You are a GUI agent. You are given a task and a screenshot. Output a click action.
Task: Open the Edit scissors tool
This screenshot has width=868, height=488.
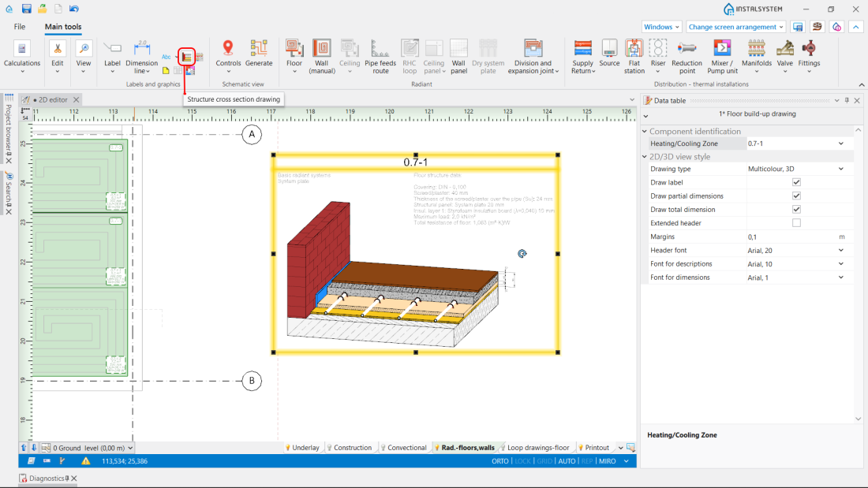pyautogui.click(x=58, y=57)
